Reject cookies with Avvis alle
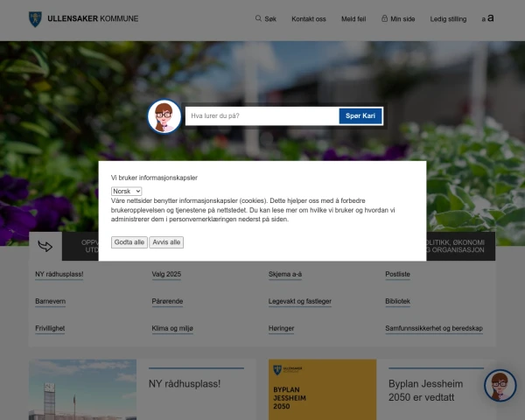The width and height of the screenshot is (525, 420). click(x=166, y=242)
